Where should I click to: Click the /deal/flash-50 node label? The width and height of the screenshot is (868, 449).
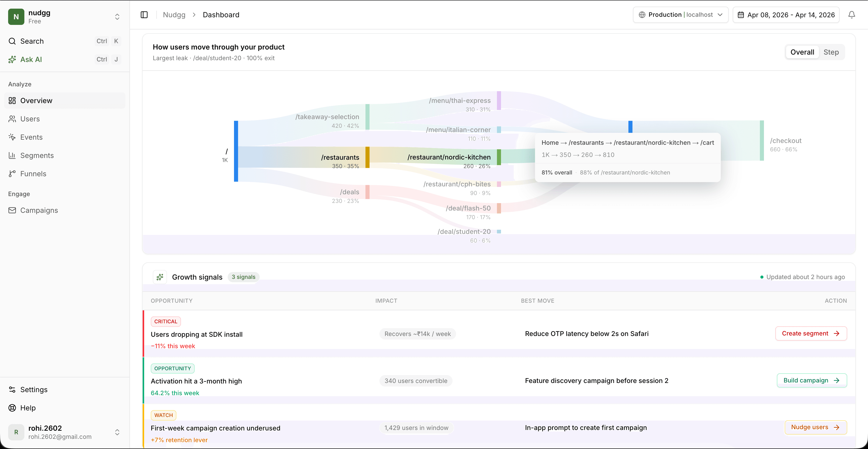[x=468, y=208]
